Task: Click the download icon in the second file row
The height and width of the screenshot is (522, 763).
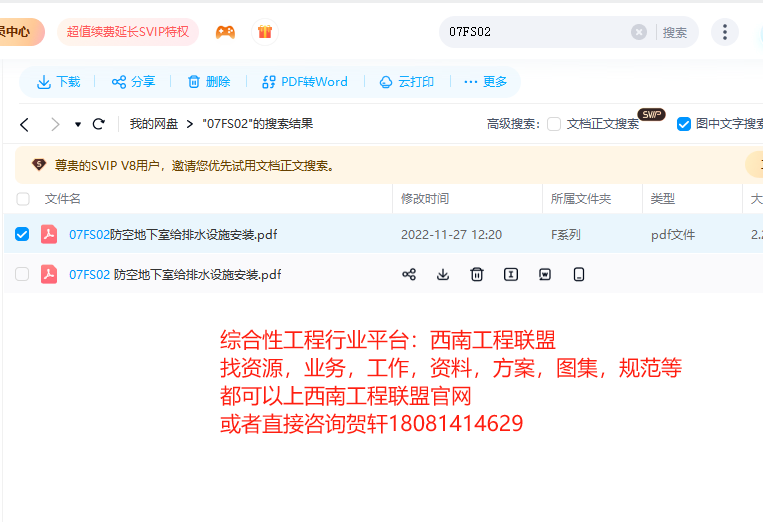Action: (443, 274)
